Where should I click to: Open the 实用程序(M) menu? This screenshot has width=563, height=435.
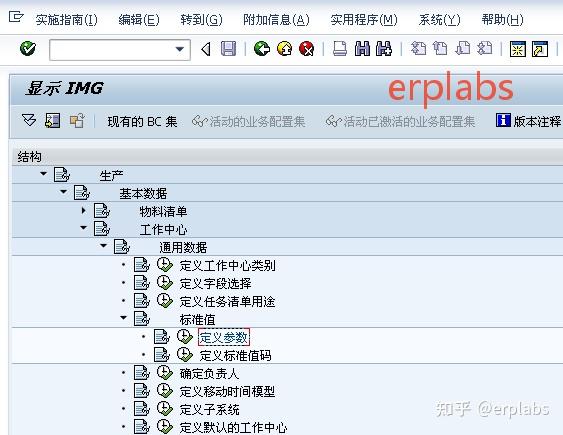coord(364,19)
